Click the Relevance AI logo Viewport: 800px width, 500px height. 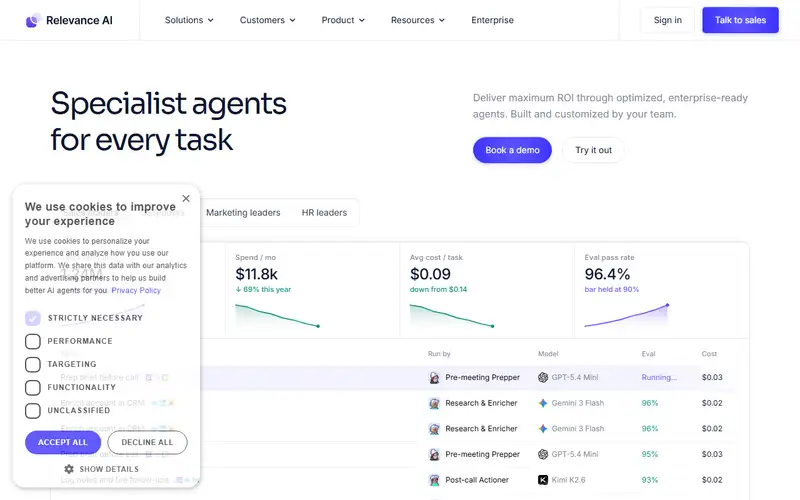click(69, 20)
